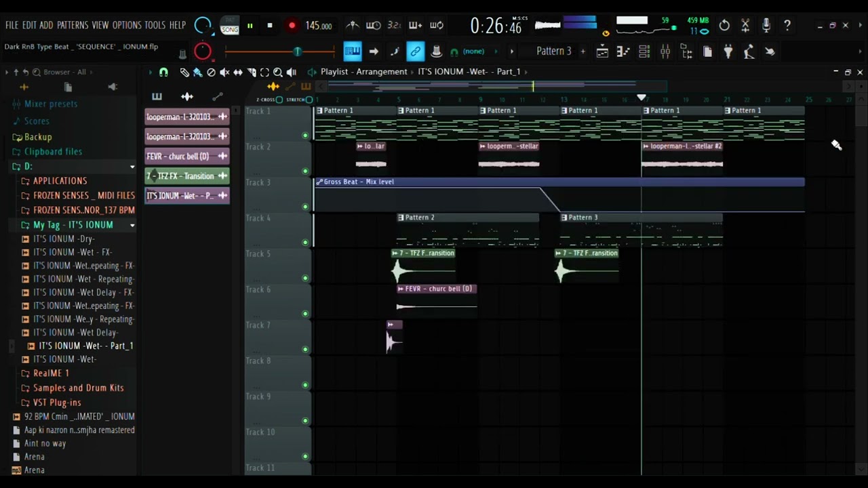Select the playlist select tool

[x=264, y=72]
